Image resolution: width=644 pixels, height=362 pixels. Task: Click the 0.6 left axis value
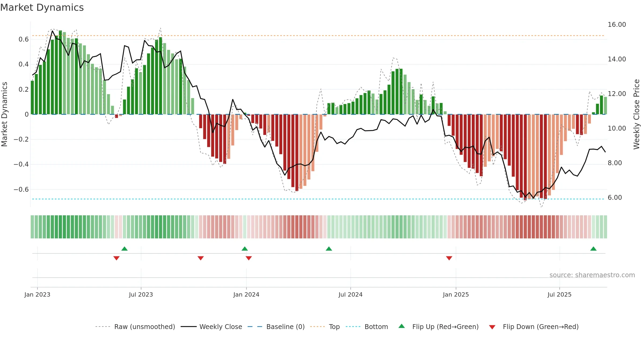[x=24, y=39]
